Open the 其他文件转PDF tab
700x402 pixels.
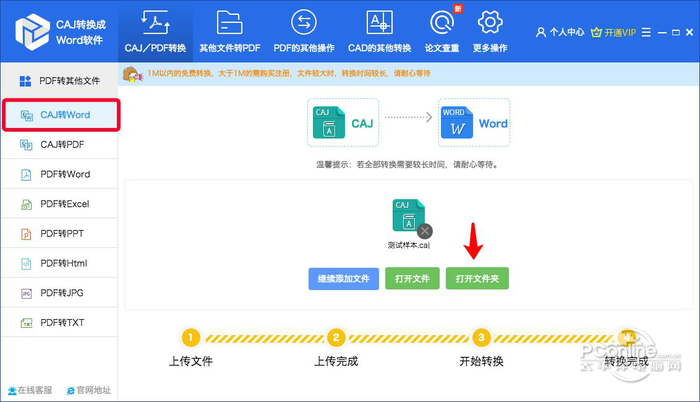[229, 32]
